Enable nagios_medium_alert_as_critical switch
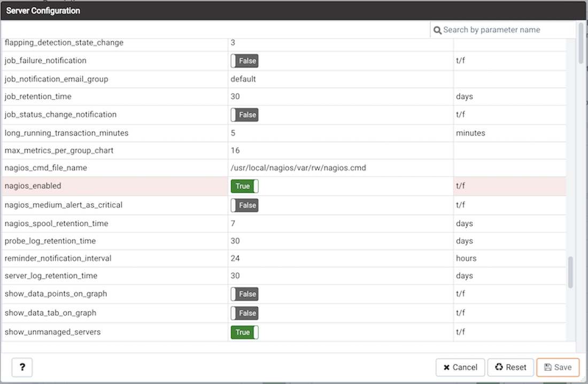The width and height of the screenshot is (588, 384). tap(244, 205)
